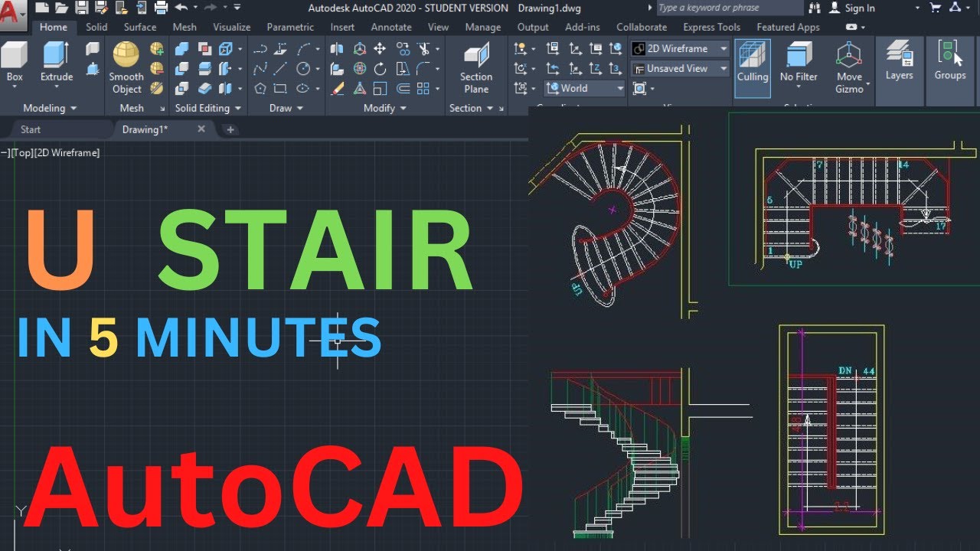Switch to the Collaborate ribbon tab
The image size is (980, 551).
coord(642,27)
